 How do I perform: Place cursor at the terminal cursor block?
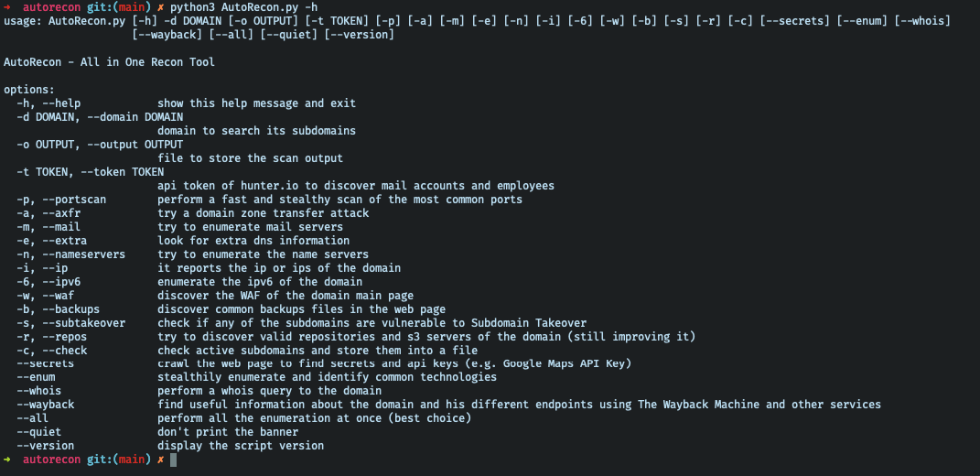pos(174,460)
